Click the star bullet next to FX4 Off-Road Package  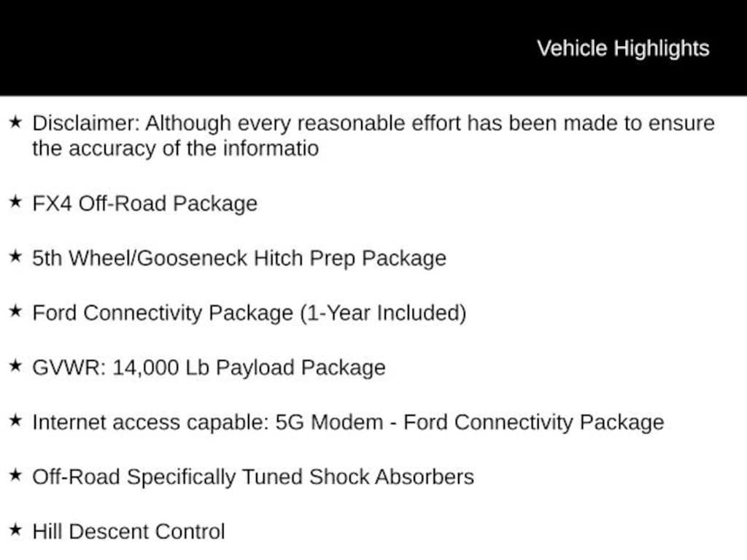point(15,201)
